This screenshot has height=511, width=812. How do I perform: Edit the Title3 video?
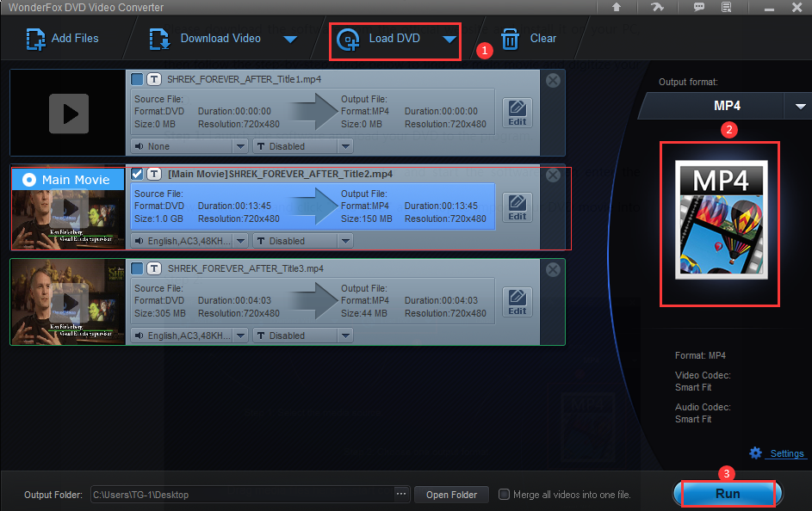coord(518,302)
